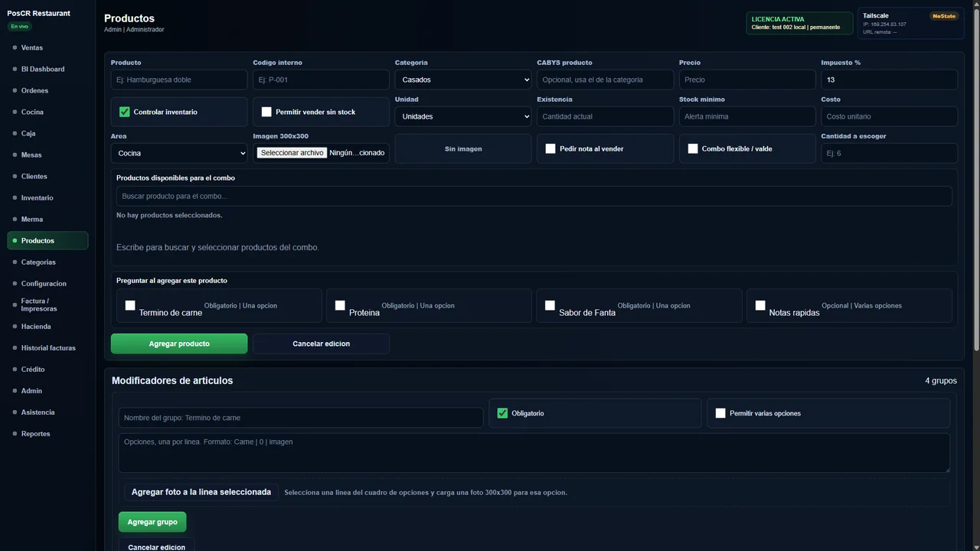Viewport: 980px width, 551px height.
Task: Navigate to Hacienda page
Action: [47, 326]
